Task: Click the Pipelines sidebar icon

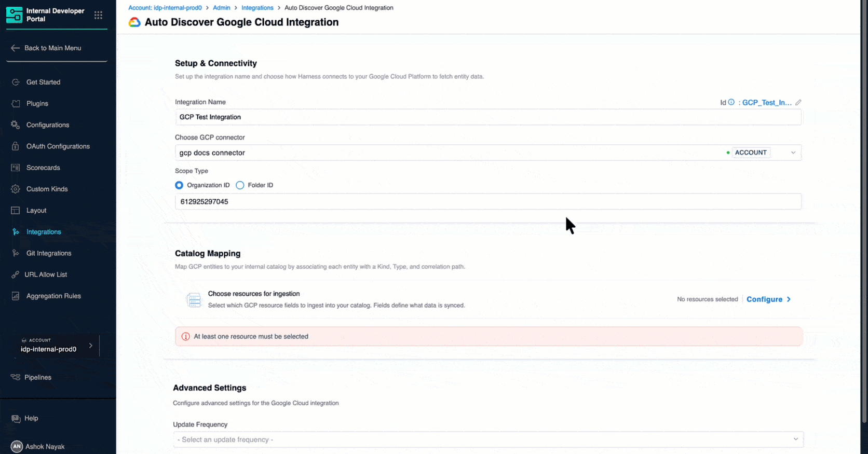Action: click(16, 377)
